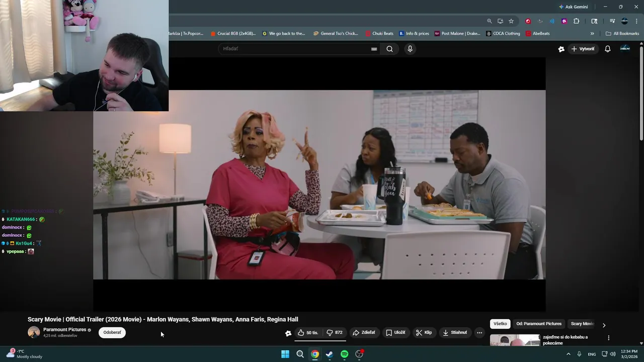Viewport: 644px width, 362px height.
Task: Click the Ask Gemini button in Chrome
Action: (x=573, y=7)
